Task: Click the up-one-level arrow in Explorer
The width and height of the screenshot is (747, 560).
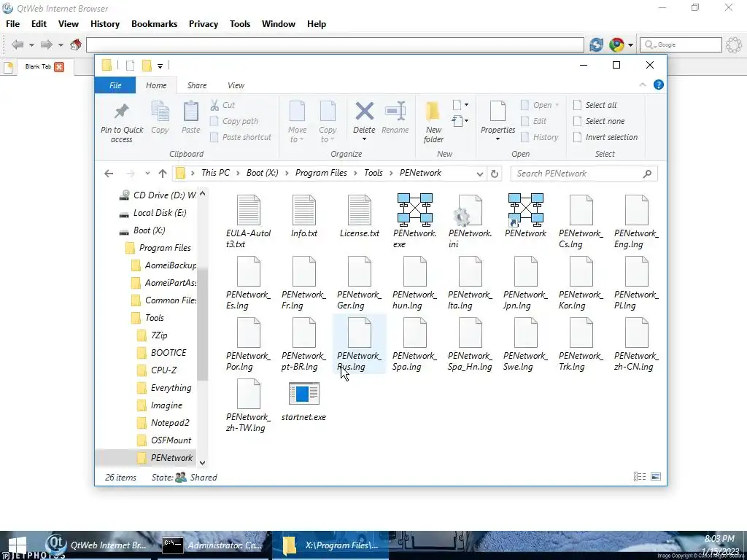Action: tap(163, 174)
